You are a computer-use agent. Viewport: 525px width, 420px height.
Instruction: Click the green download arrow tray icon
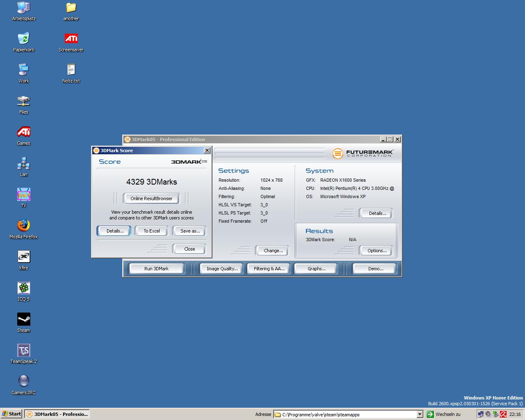click(495, 414)
